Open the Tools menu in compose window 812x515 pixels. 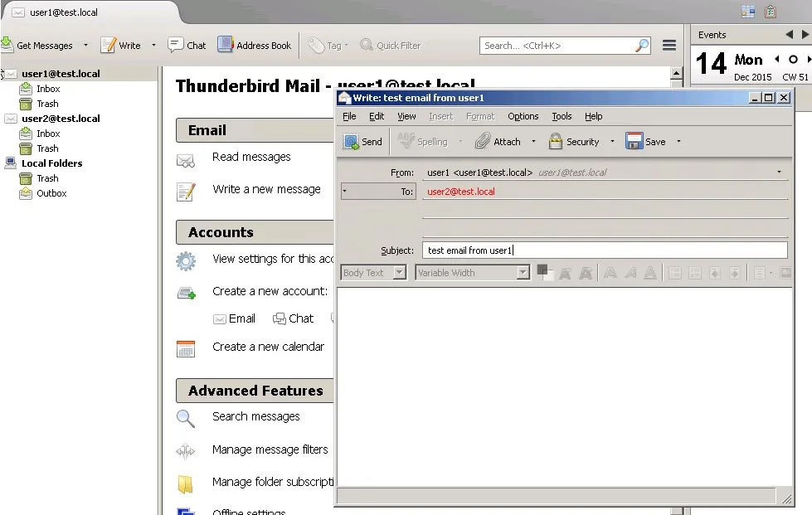(562, 116)
